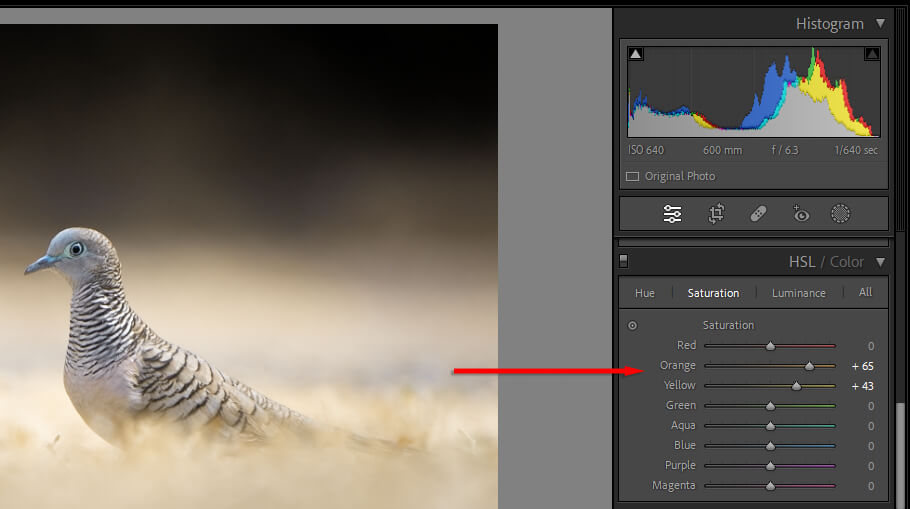Select the Red Eye correction tool
This screenshot has width=910, height=509.
[x=800, y=214]
